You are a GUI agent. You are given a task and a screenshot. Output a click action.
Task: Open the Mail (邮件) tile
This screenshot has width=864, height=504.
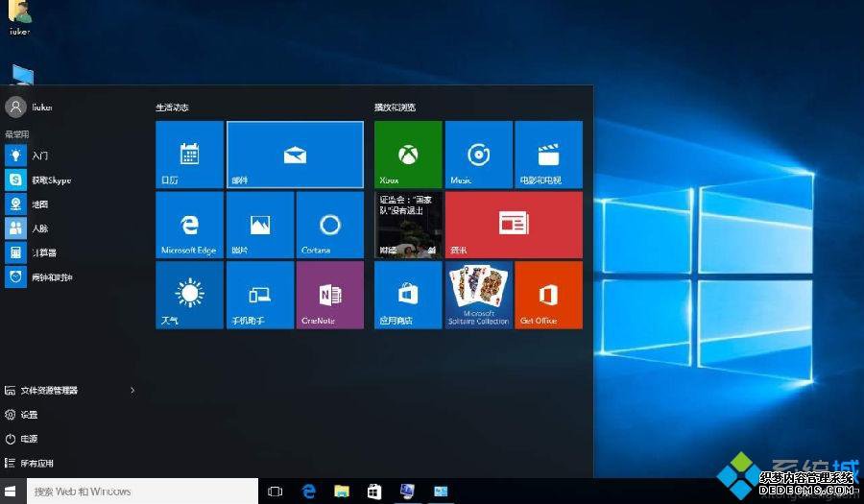click(295, 155)
